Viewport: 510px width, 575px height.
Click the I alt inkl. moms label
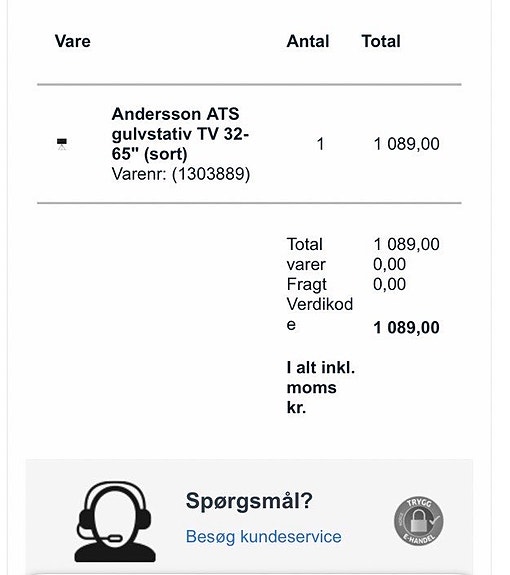321,387
